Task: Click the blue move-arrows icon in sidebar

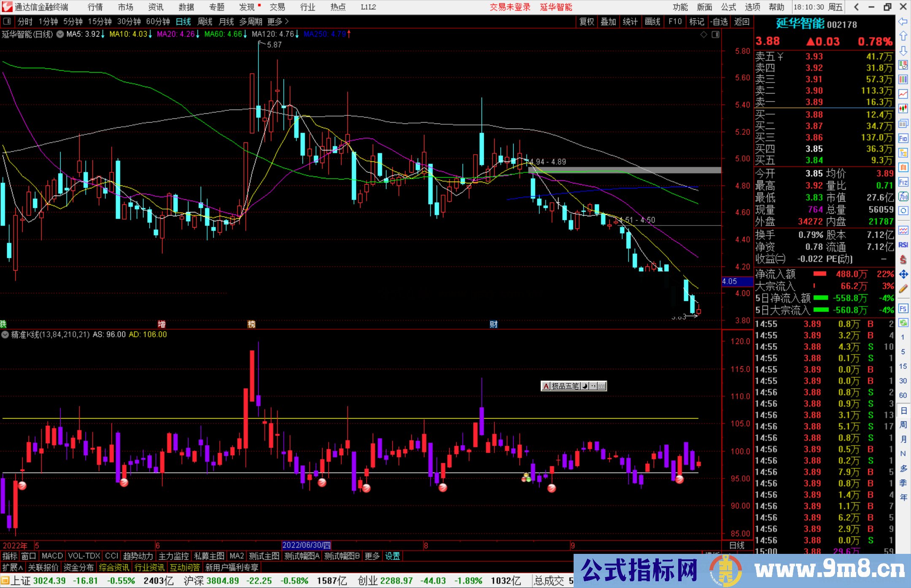Action: coord(903,274)
